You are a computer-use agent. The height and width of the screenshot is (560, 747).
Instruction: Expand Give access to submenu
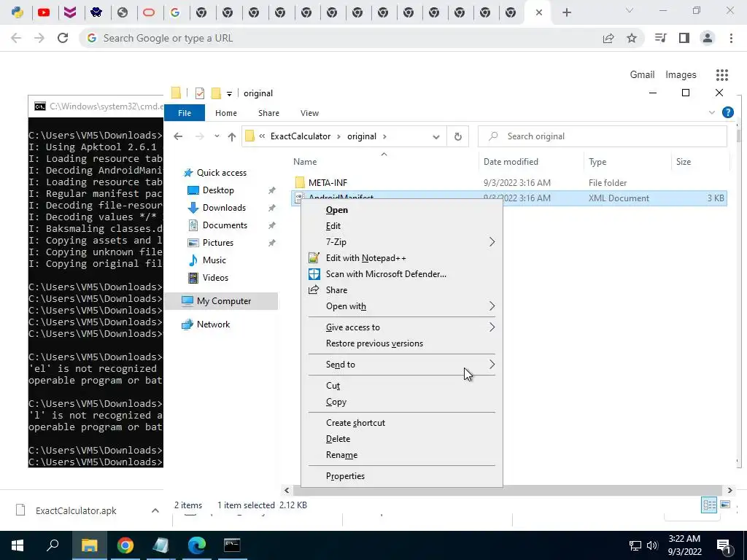[402, 327]
